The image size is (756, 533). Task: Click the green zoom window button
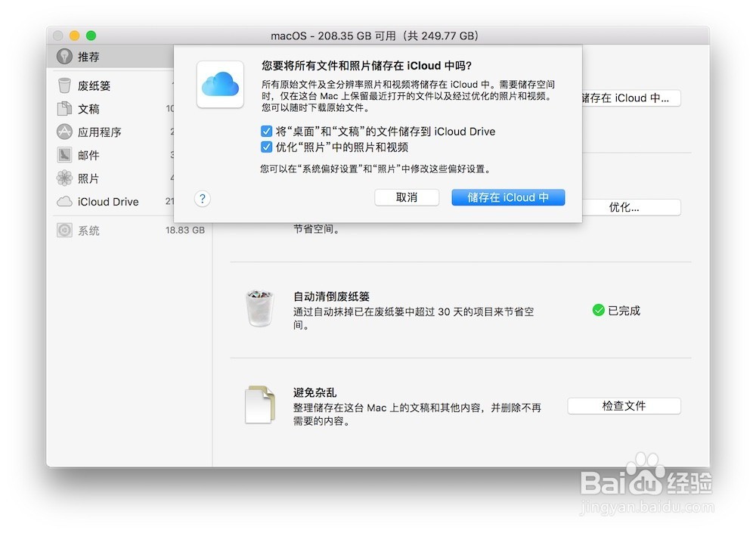[x=91, y=36]
